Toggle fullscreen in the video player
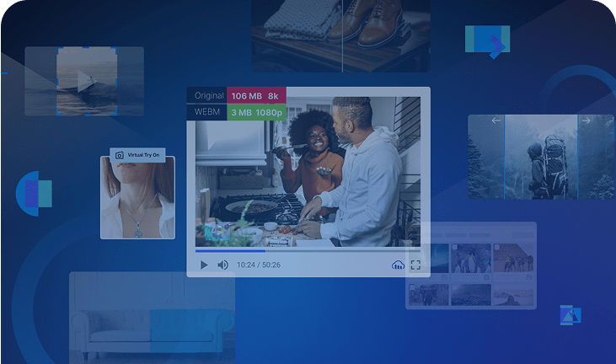Viewport: 616px width, 364px height. [415, 265]
